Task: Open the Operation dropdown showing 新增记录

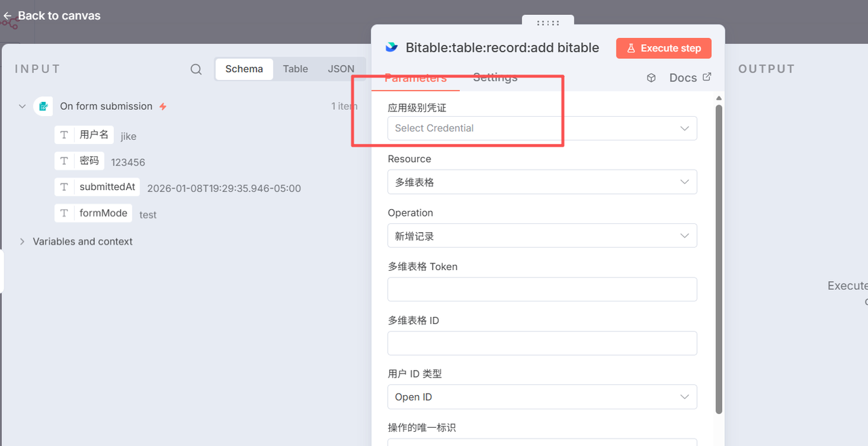Action: [542, 236]
